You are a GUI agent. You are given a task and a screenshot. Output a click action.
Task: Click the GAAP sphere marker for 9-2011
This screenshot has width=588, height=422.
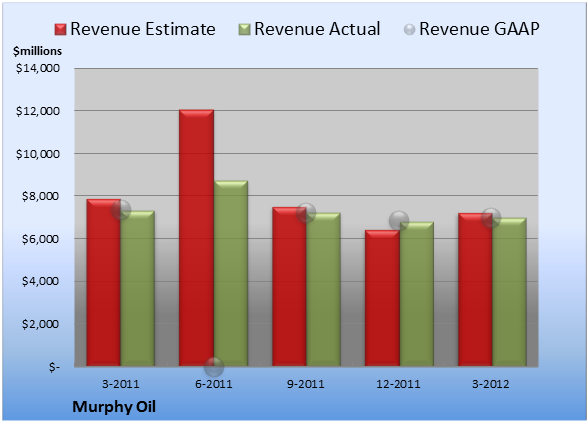pos(306,213)
